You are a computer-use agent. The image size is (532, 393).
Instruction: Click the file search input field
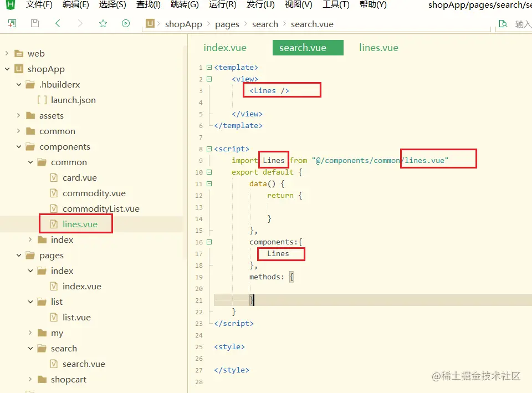(523, 24)
